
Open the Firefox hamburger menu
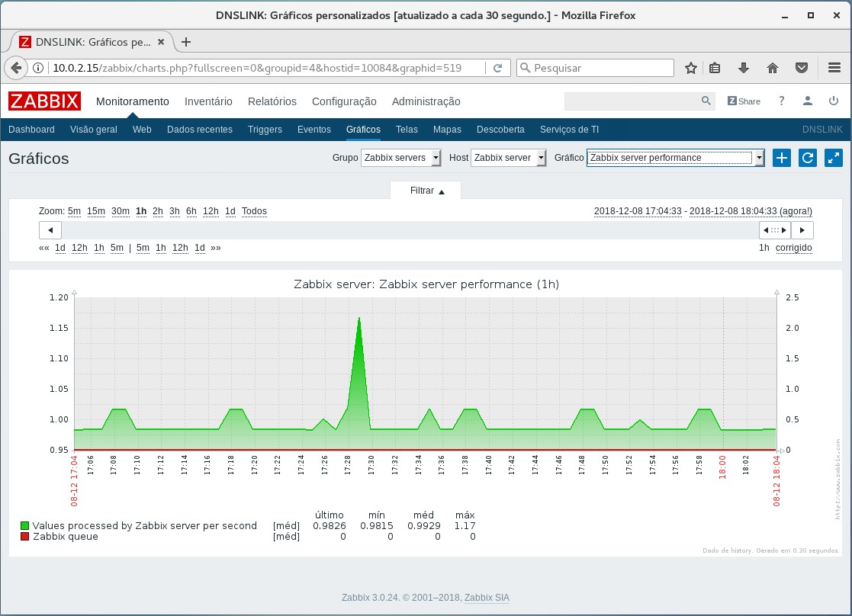click(x=834, y=68)
